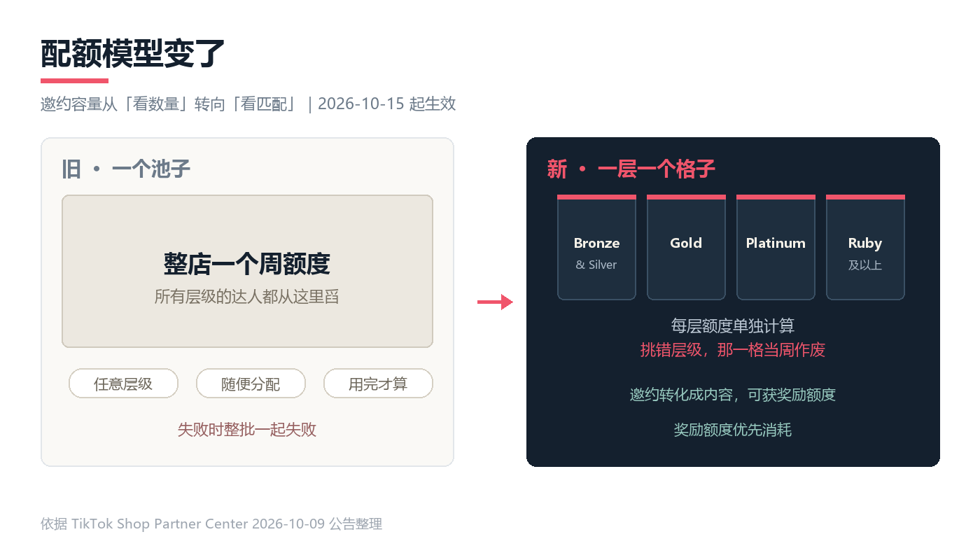Click the footer source note 依据 TikTok Shop Partner Center
This screenshot has height=546, width=980.
point(211,524)
